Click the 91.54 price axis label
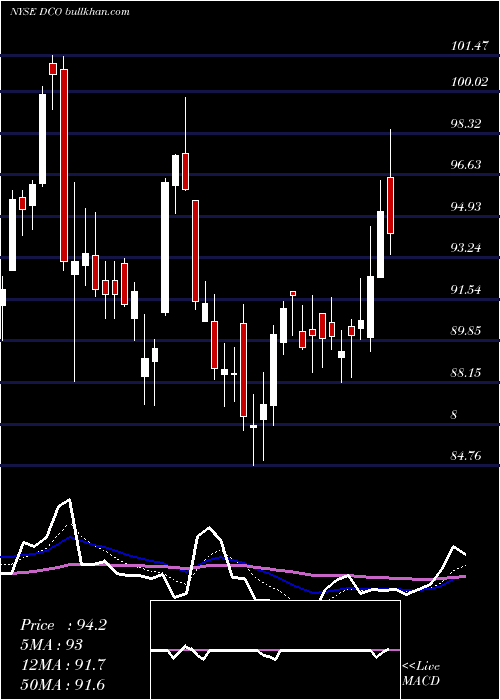Image resolution: width=500 pixels, height=700 pixels. (x=466, y=290)
